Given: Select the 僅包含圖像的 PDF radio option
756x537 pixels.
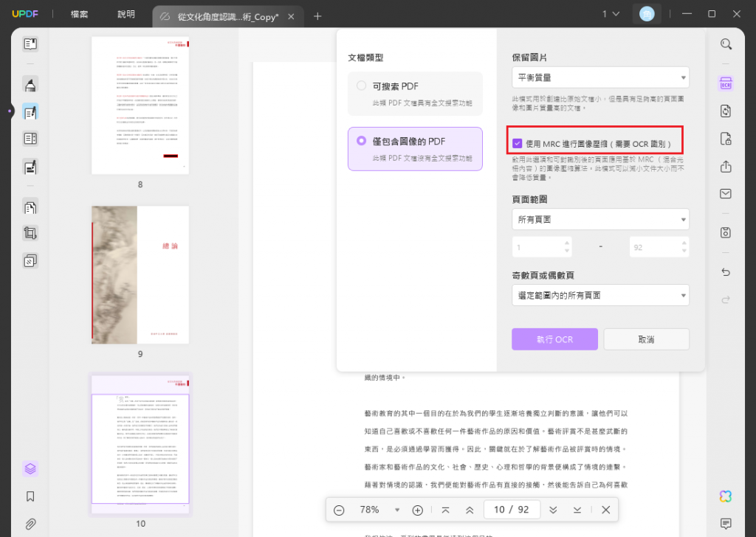Looking at the screenshot, I should (x=361, y=141).
